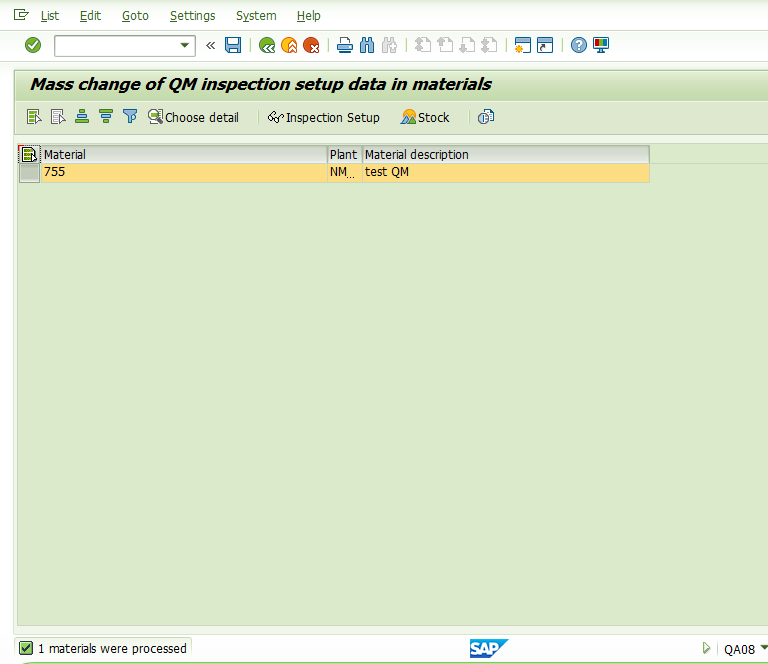Click the Material description column header
The image size is (768, 664).
(x=506, y=155)
